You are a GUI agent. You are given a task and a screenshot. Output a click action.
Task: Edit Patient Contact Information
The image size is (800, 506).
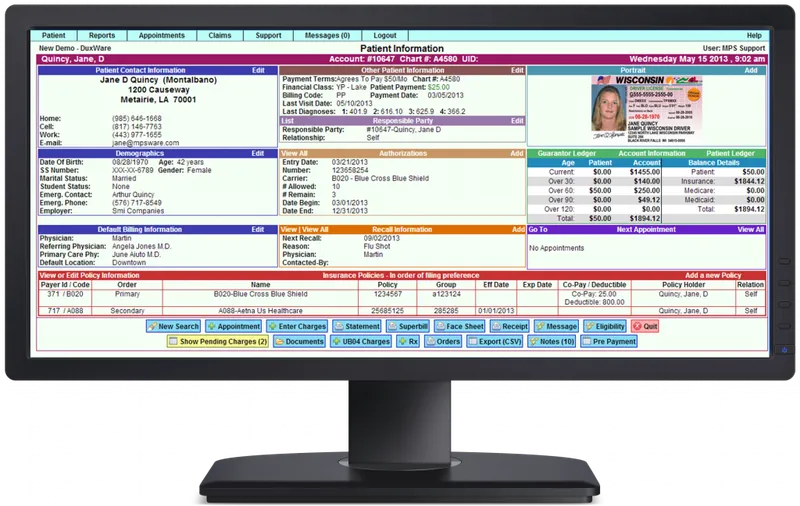click(x=258, y=70)
